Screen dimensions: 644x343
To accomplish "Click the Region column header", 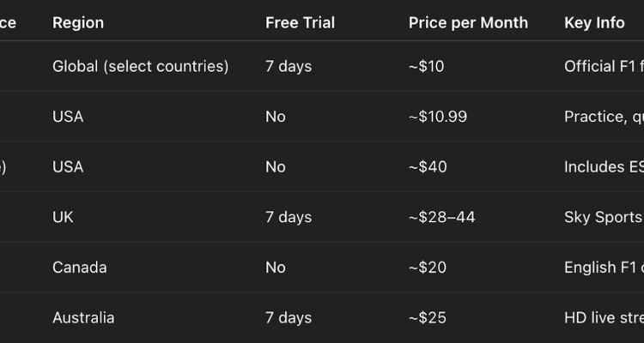I will pos(78,23).
